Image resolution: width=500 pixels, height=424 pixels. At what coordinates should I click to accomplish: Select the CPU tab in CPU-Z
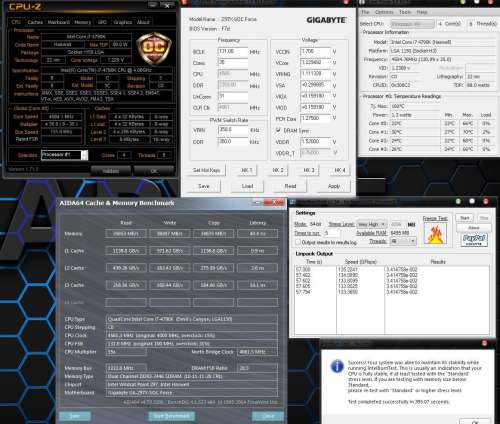[16, 22]
